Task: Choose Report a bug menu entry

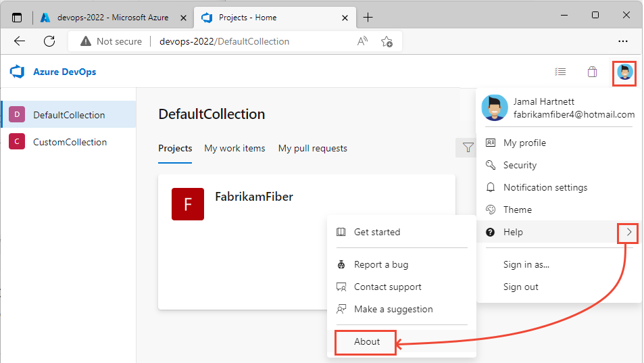Action: tap(401, 264)
